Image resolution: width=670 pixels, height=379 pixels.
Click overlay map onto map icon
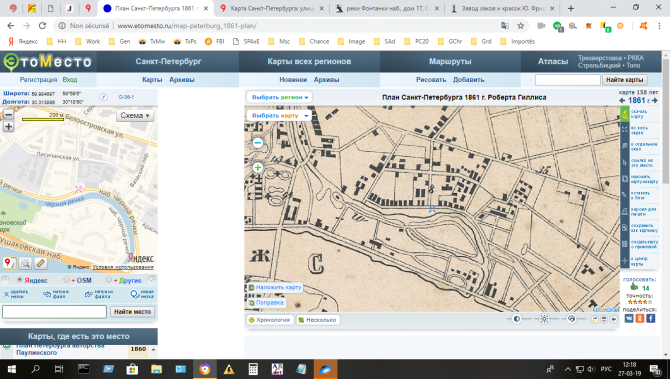[625, 179]
